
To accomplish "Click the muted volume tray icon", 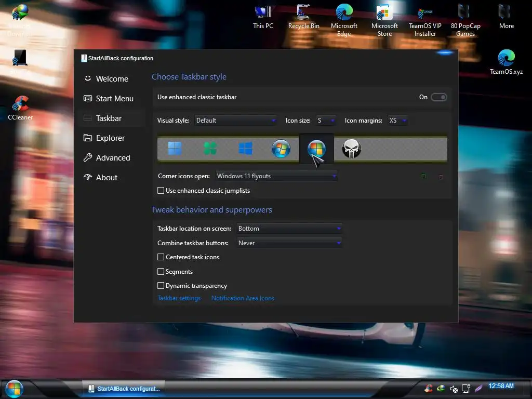I will coord(454,389).
